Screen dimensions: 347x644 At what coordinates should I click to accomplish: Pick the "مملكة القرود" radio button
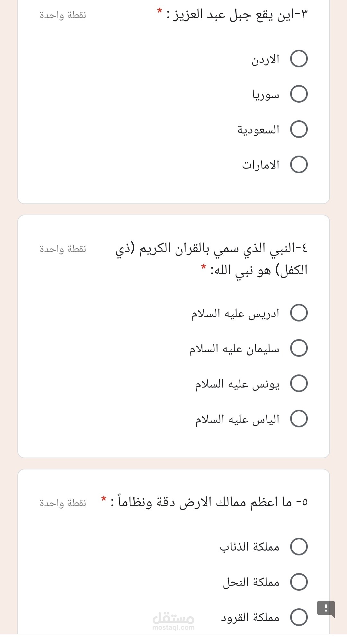click(299, 617)
